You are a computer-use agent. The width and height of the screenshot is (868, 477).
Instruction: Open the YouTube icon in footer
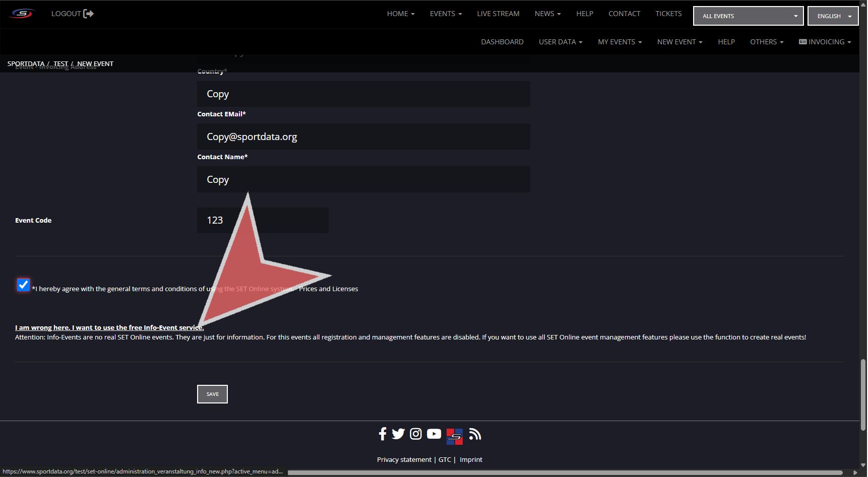(x=434, y=434)
